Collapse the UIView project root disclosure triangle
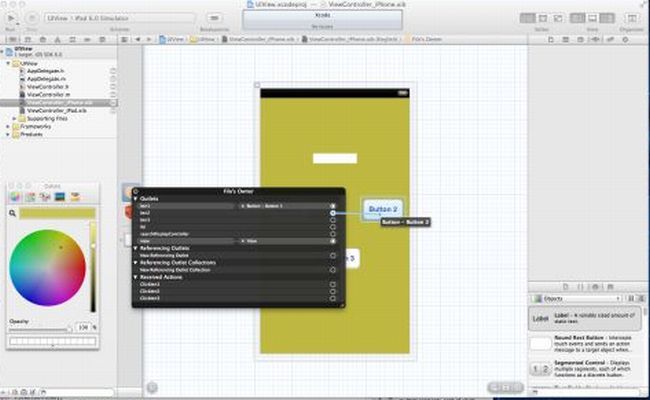This screenshot has width=650, height=400. (x=2, y=51)
